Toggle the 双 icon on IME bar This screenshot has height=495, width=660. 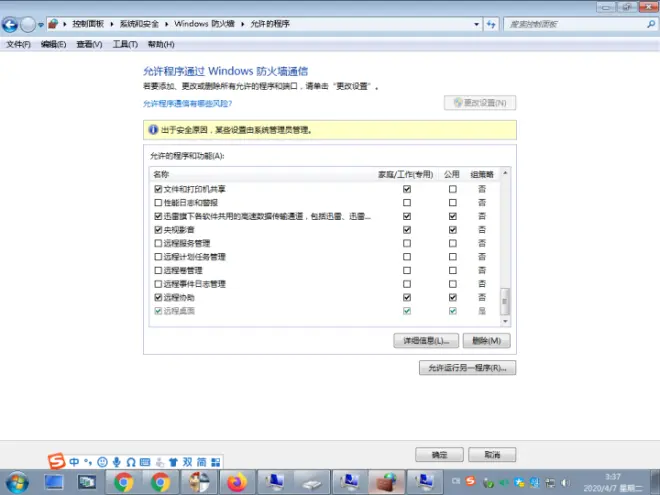pyautogui.click(x=187, y=462)
